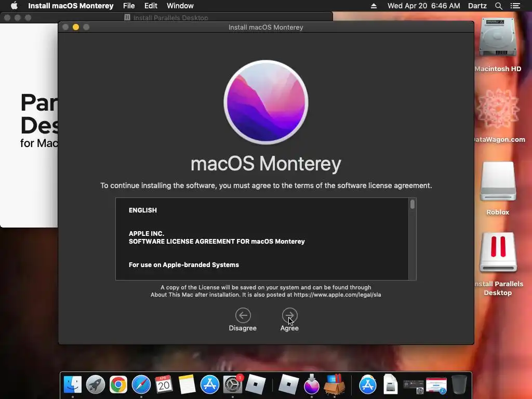The height and width of the screenshot is (399, 532).
Task: Click 'For use on Apple-branded Systems' line
Action: coord(184,265)
